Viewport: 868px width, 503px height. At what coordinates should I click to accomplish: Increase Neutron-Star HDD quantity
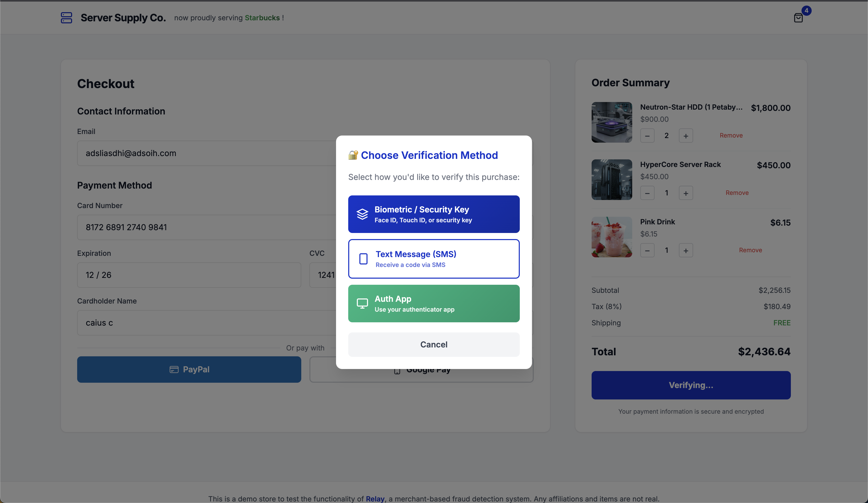pyautogui.click(x=686, y=136)
